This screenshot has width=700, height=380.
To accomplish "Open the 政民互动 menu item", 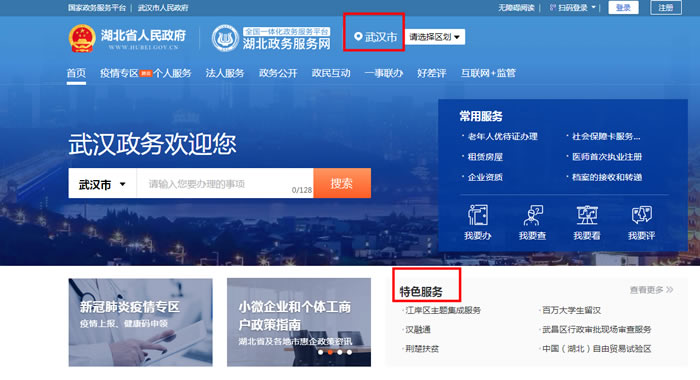I will coord(331,73).
